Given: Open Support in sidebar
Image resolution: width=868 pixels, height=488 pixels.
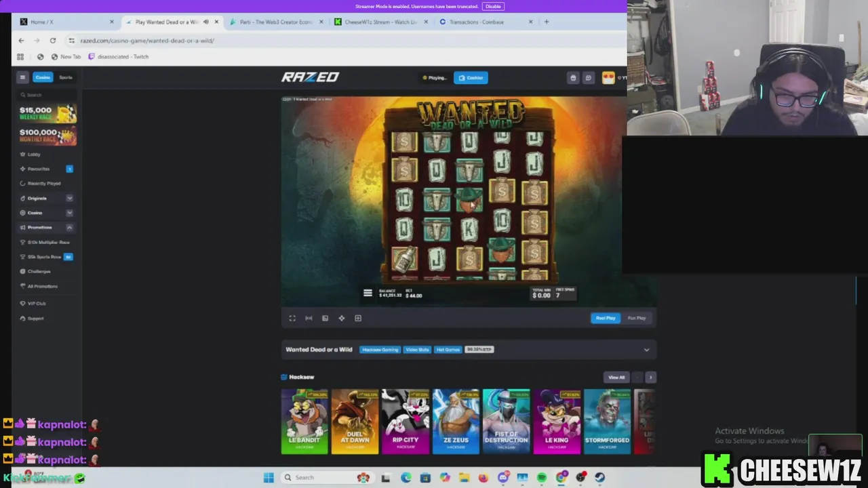Looking at the screenshot, I should click(35, 319).
